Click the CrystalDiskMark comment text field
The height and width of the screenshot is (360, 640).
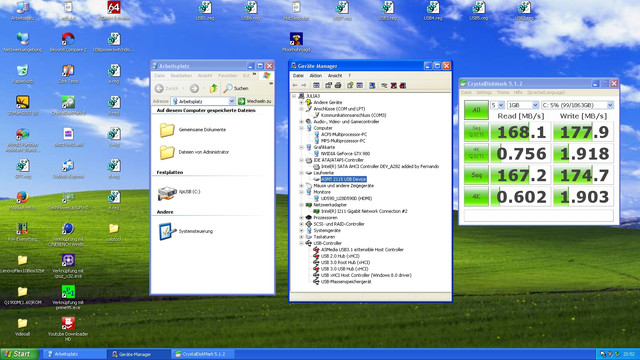(x=539, y=216)
